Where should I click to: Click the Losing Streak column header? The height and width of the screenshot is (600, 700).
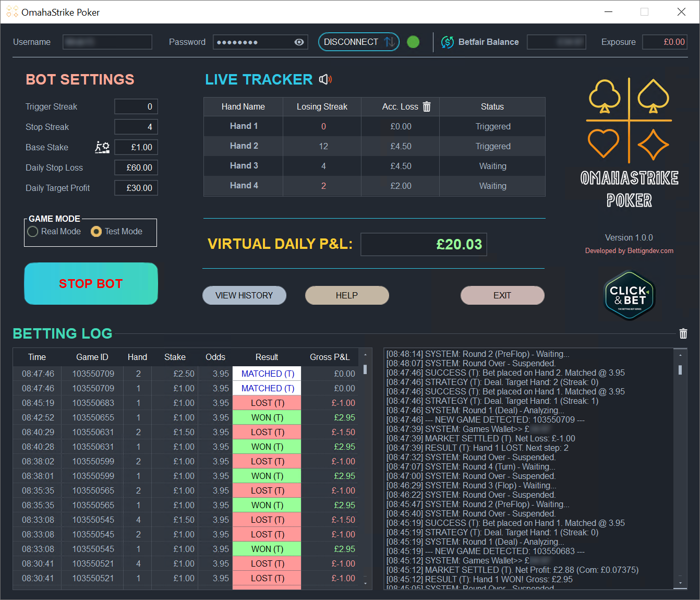coord(322,106)
